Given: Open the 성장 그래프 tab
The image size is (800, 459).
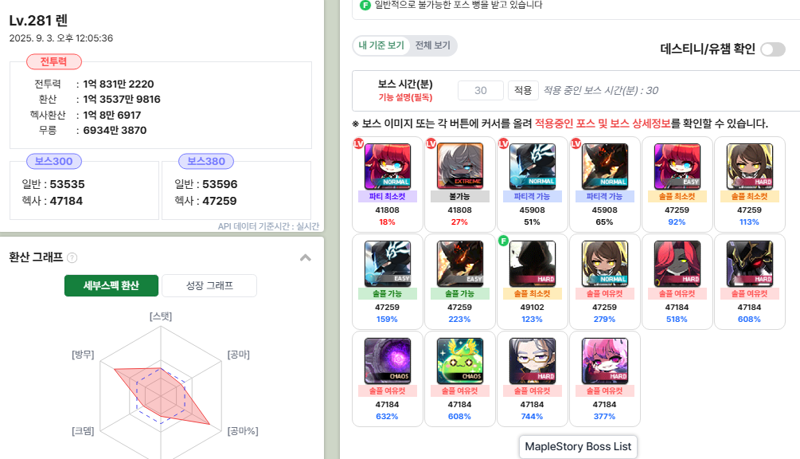Looking at the screenshot, I should click(209, 286).
